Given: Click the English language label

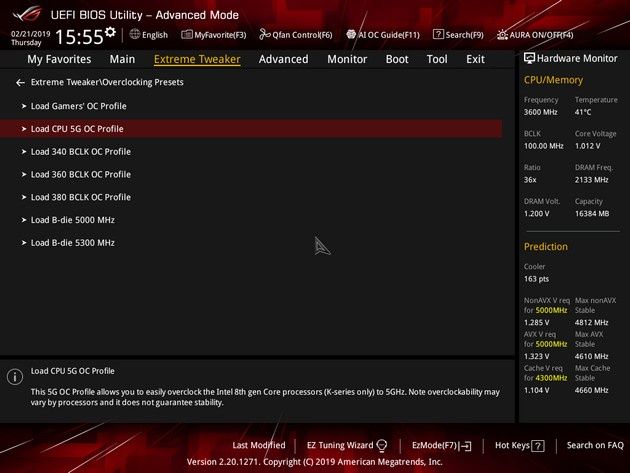Looking at the screenshot, I should pyautogui.click(x=155, y=35).
